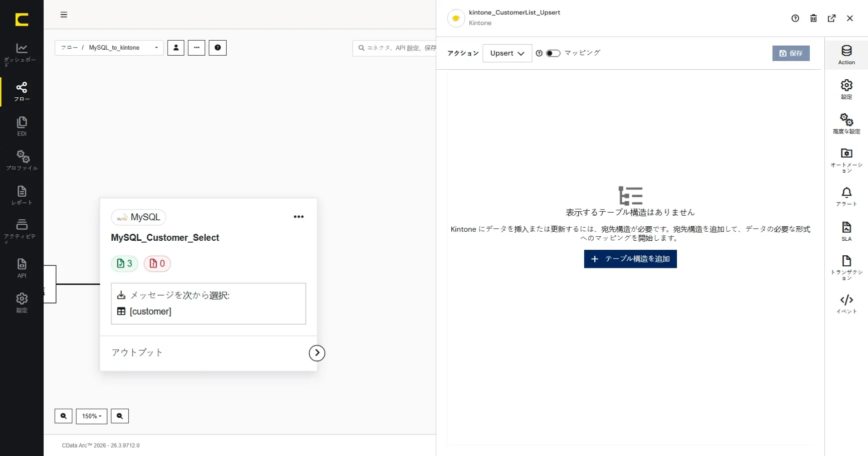Open connector help icon in panel header

tap(795, 18)
